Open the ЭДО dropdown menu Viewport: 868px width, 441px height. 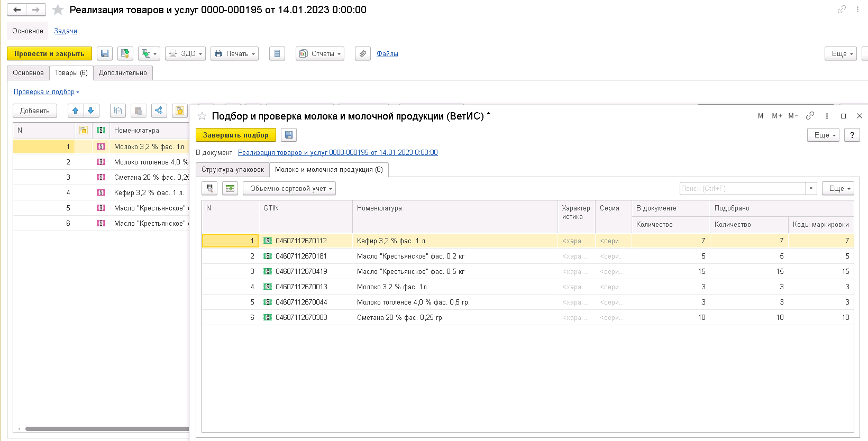point(186,53)
